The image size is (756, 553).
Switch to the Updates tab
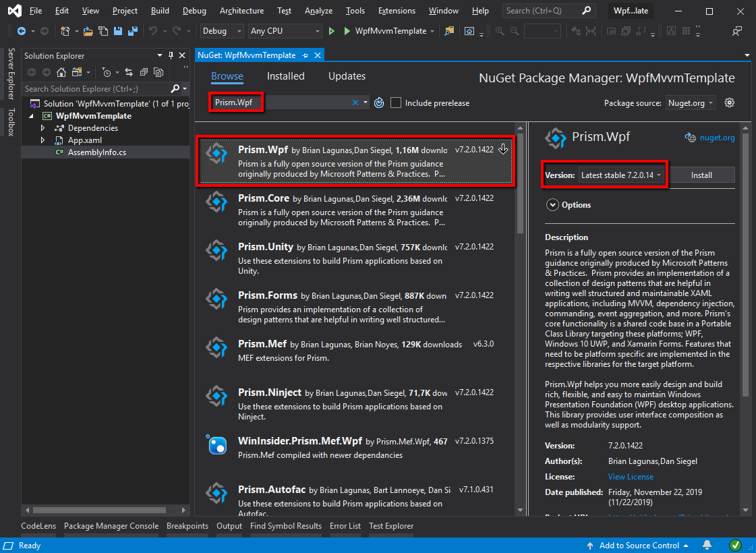point(347,76)
